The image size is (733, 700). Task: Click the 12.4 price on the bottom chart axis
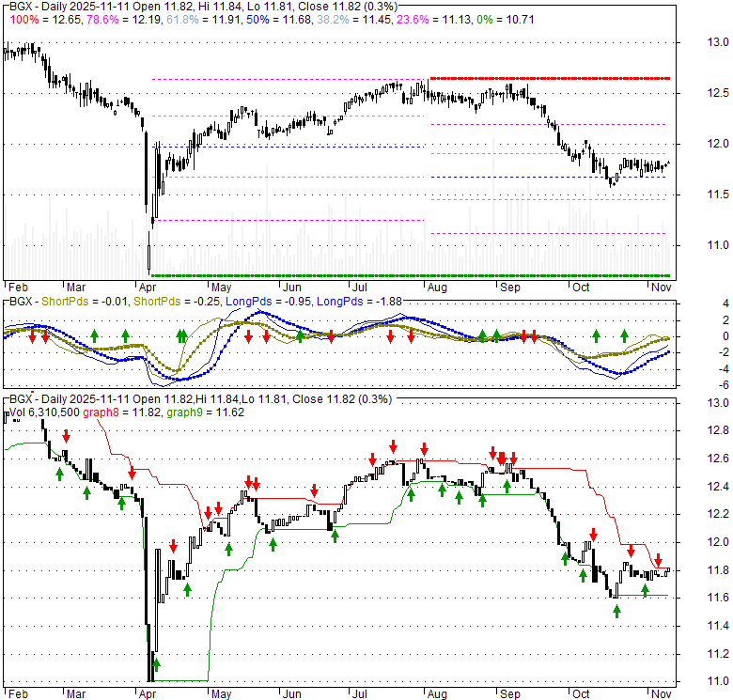click(x=718, y=487)
